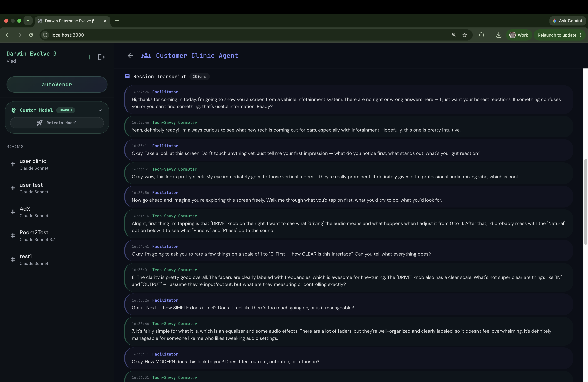Click the 16:32:26 Facilitator message
Screen dimensions: 588x382
(349, 100)
